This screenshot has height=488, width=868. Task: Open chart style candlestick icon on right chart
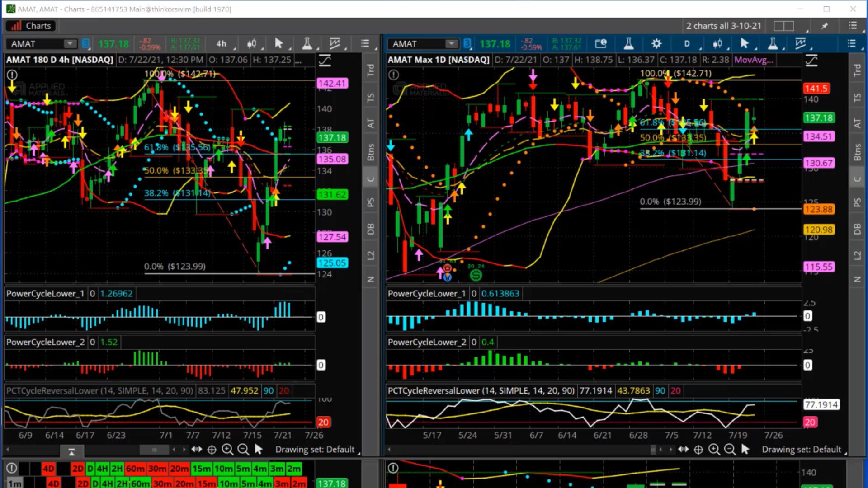tap(717, 44)
